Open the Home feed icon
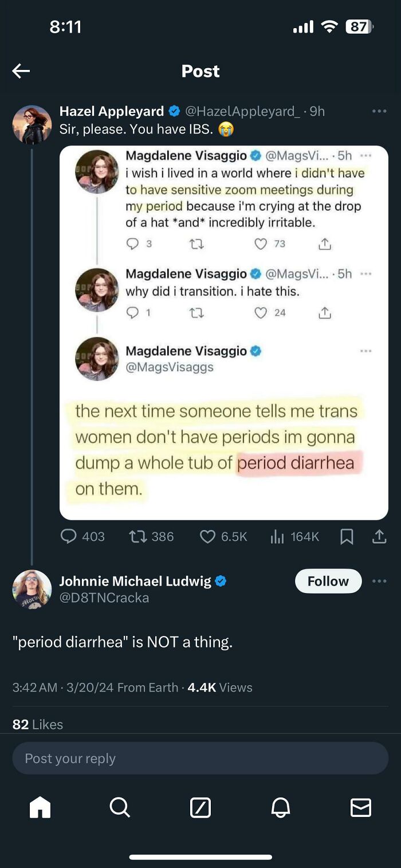The image size is (401, 868). (x=39, y=808)
